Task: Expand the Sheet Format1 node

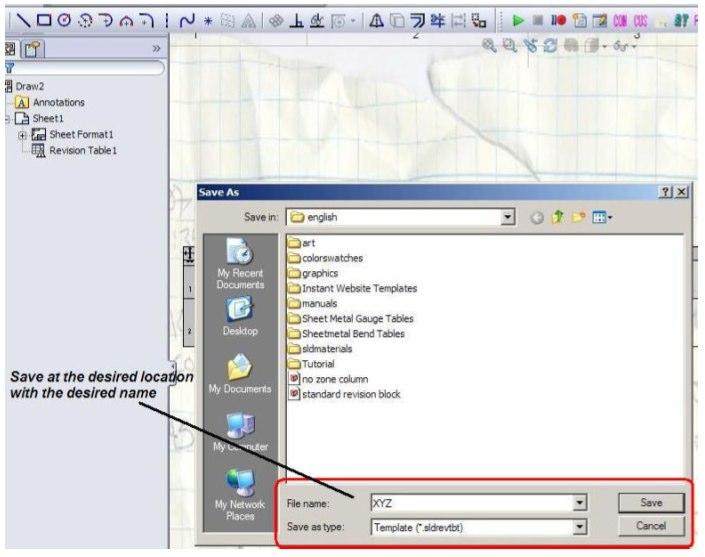Action: click(22, 135)
